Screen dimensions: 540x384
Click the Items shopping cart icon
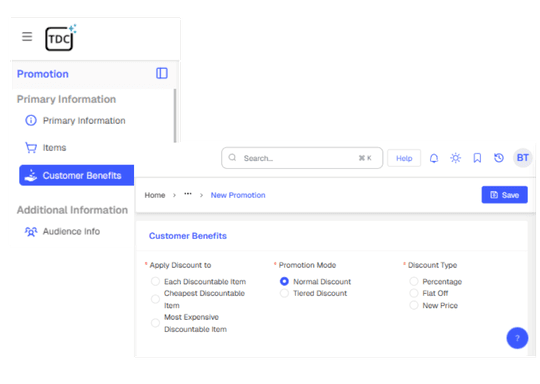click(x=31, y=148)
